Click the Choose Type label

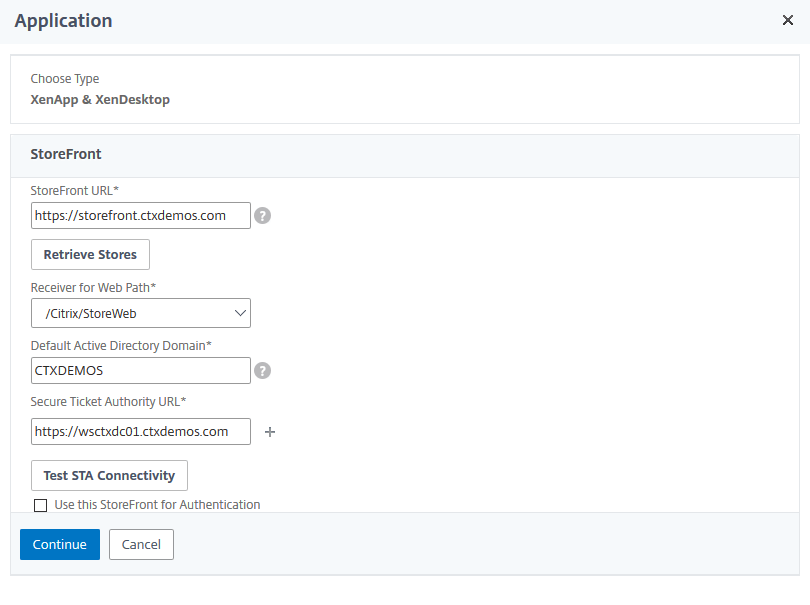[x=64, y=78]
